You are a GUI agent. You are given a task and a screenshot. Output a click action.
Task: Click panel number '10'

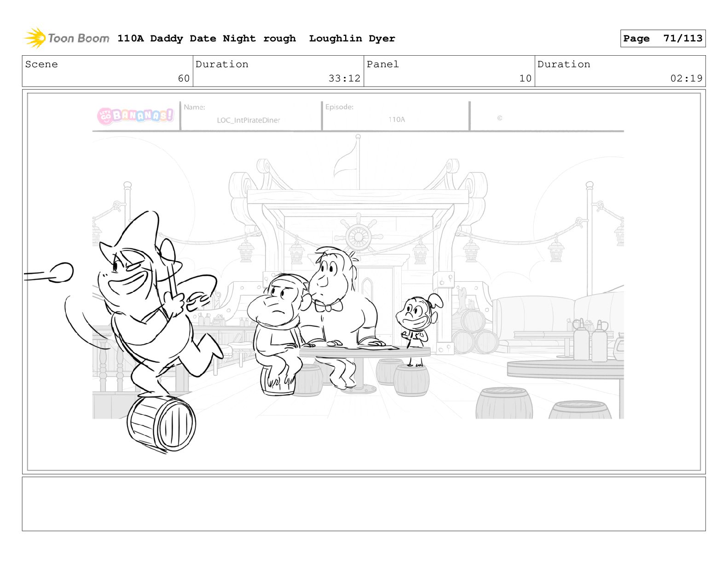click(526, 78)
